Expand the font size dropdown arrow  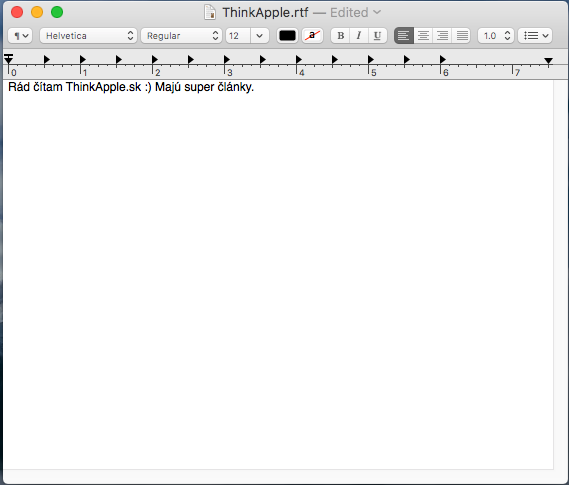click(259, 36)
